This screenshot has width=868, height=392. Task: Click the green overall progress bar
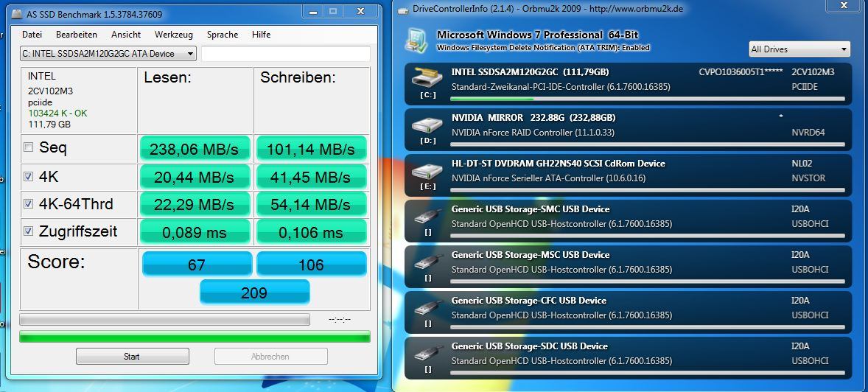[x=195, y=336]
